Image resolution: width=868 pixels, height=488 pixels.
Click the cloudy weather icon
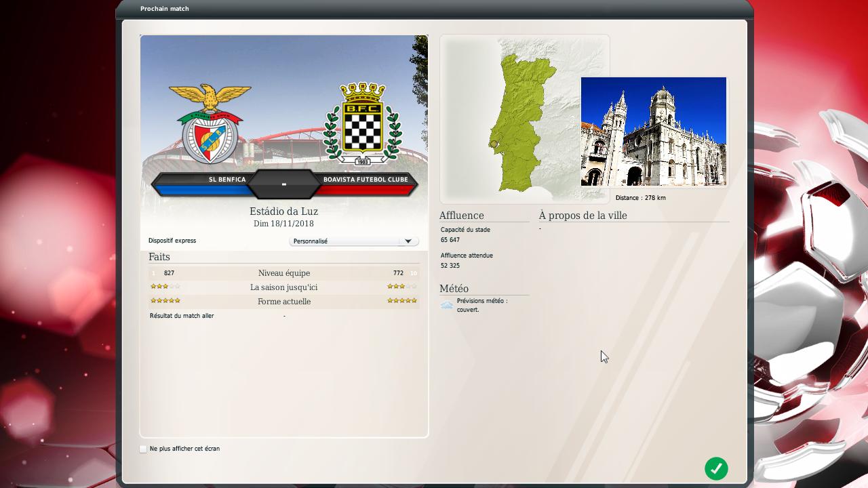point(447,306)
